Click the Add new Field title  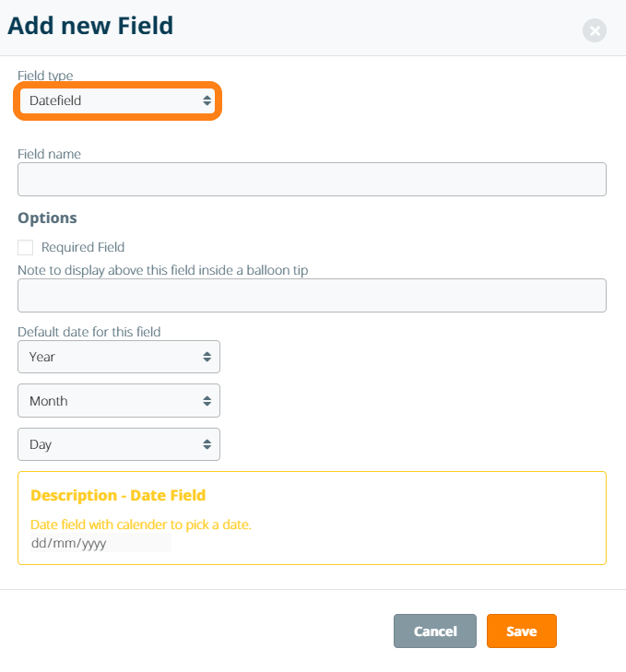click(90, 26)
